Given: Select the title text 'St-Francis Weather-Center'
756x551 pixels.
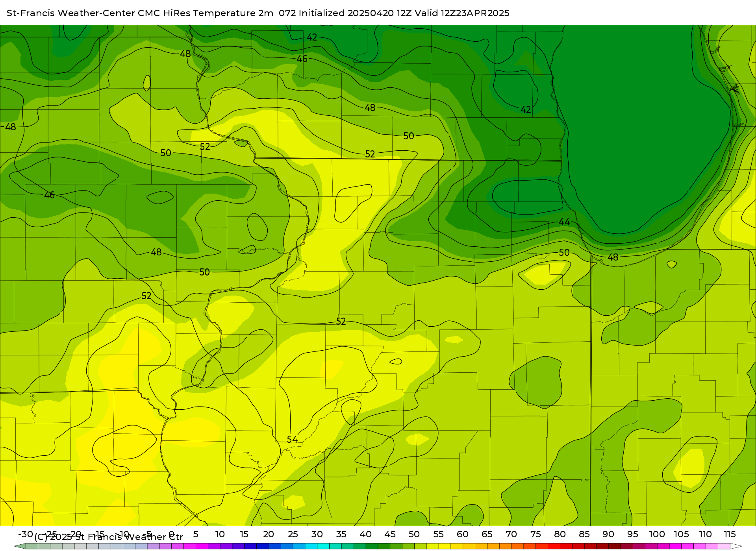Looking at the screenshot, I should pos(71,13).
